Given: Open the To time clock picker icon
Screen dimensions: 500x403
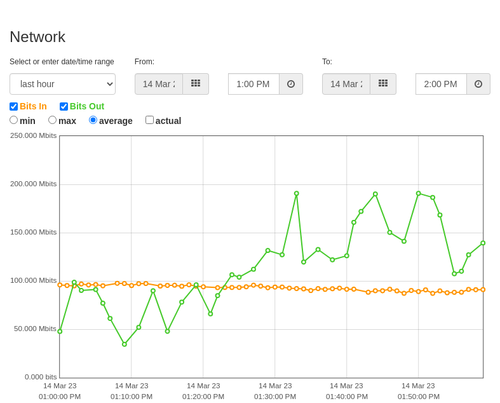Looking at the screenshot, I should 478,84.
